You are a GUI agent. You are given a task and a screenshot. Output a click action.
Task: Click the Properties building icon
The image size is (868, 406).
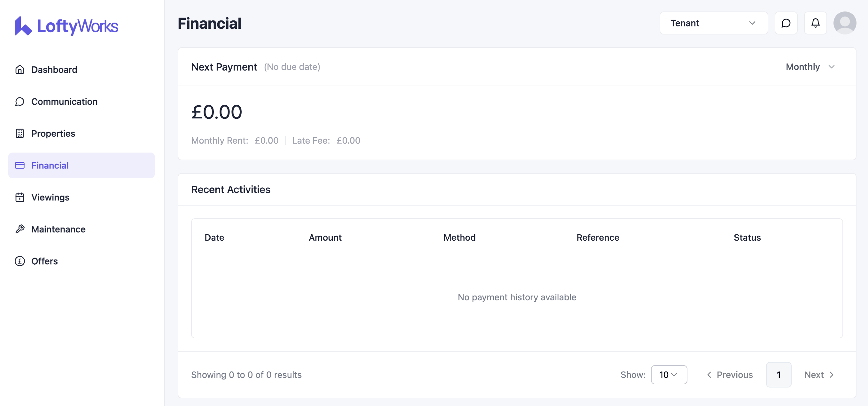20,134
